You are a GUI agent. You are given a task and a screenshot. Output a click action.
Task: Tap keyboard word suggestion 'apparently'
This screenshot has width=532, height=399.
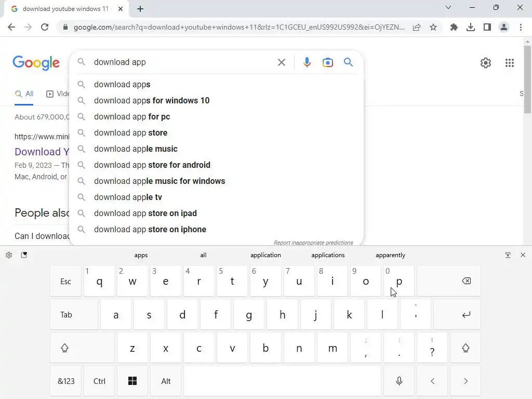(391, 255)
